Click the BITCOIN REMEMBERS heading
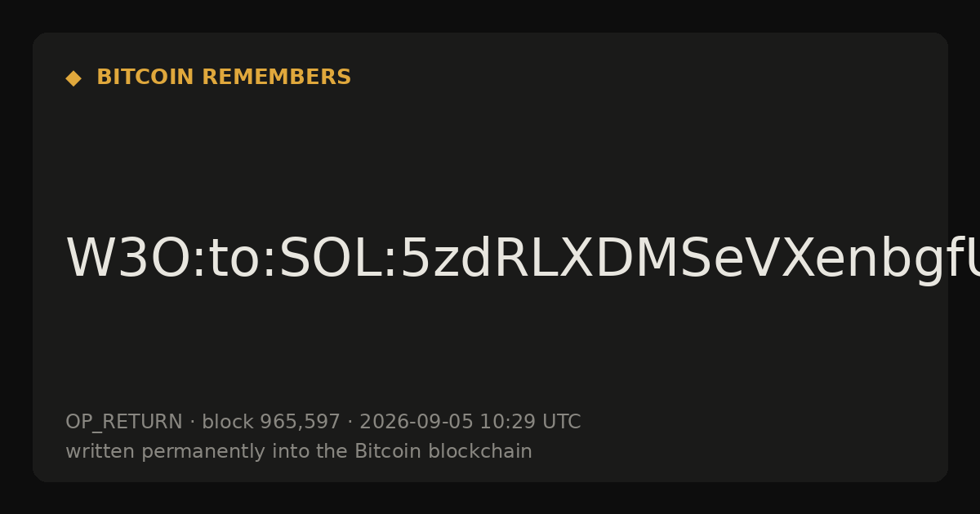This screenshot has width=980, height=514. [224, 78]
